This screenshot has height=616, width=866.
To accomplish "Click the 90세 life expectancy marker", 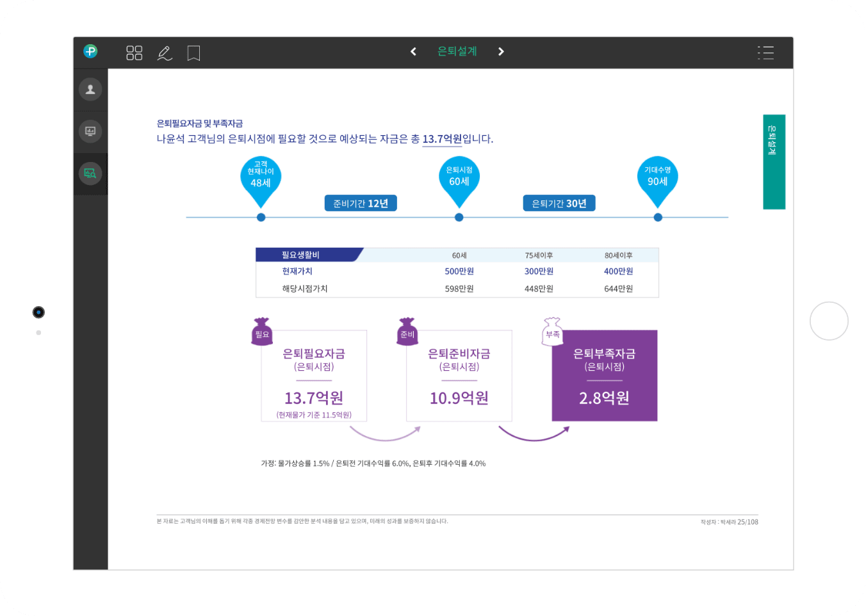I will click(658, 182).
